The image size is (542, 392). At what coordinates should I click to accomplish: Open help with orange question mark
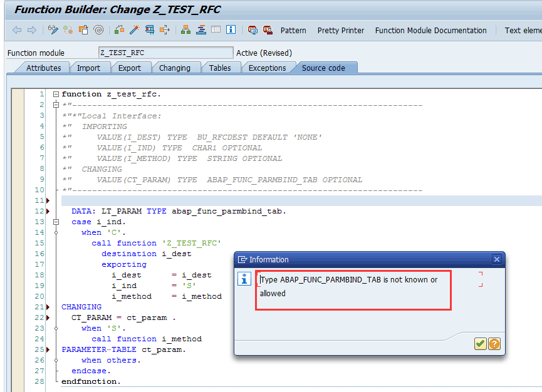click(x=494, y=343)
